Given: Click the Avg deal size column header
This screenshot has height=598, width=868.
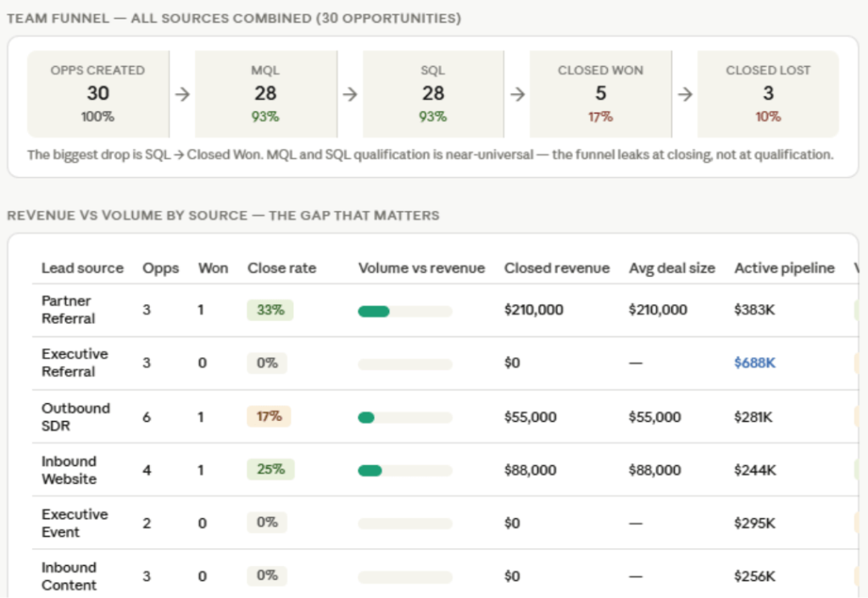Looking at the screenshot, I should point(672,268).
